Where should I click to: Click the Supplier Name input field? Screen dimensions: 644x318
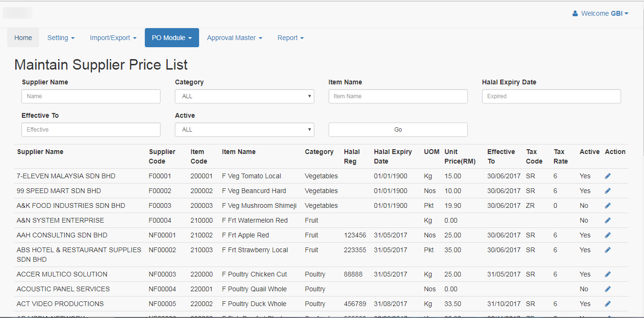[x=91, y=96]
